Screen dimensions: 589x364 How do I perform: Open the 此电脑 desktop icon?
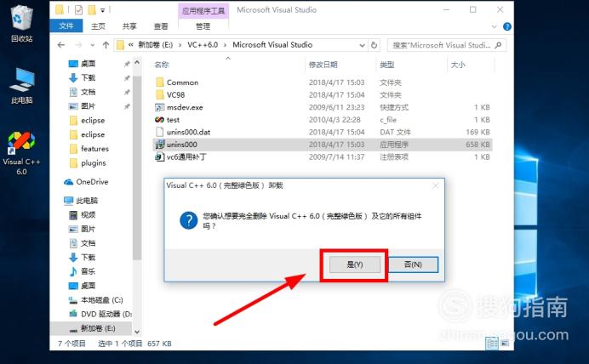click(x=22, y=86)
